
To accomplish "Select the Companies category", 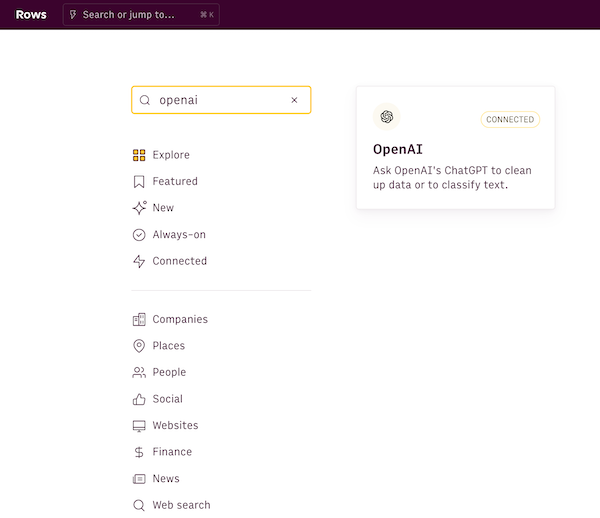I will 180,319.
